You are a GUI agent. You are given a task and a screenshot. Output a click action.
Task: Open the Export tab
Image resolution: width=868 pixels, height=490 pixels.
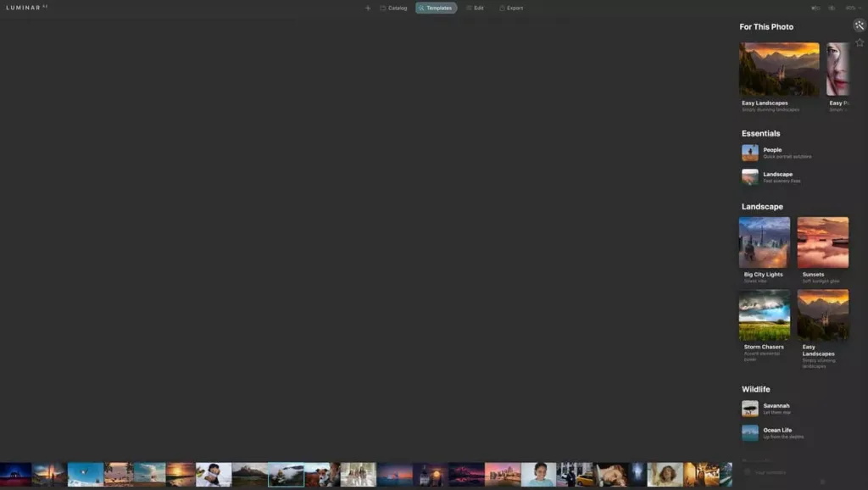pyautogui.click(x=511, y=8)
